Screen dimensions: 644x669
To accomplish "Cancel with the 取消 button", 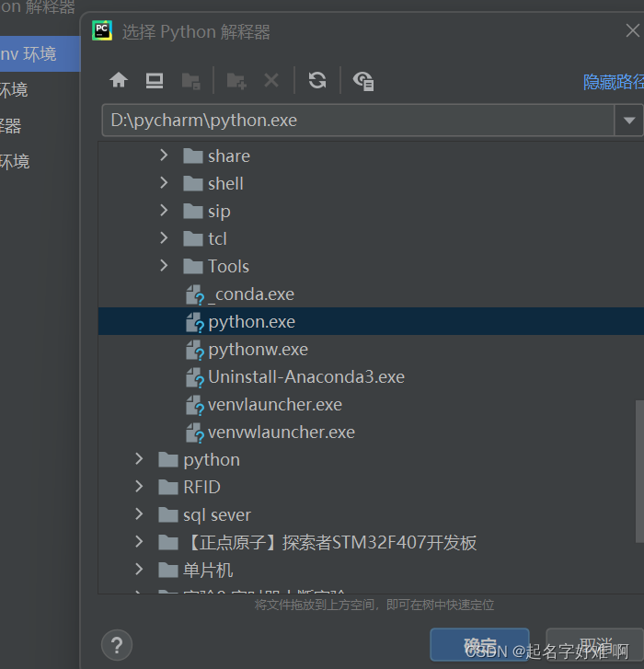I will pyautogui.click(x=595, y=644).
